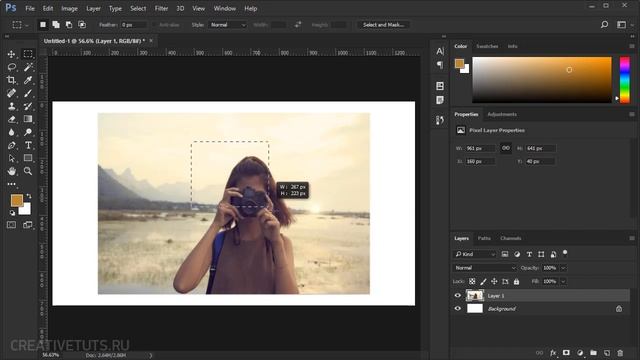
Task: Click the Layer 1 thumbnail
Action: 475,296
